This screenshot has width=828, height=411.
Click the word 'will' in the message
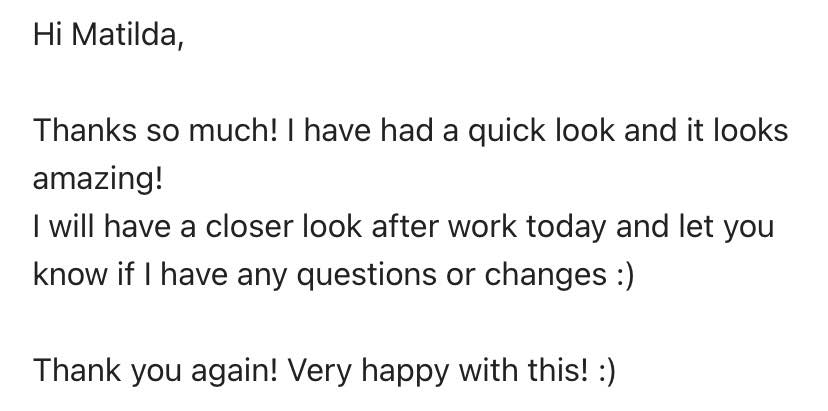[x=72, y=228]
